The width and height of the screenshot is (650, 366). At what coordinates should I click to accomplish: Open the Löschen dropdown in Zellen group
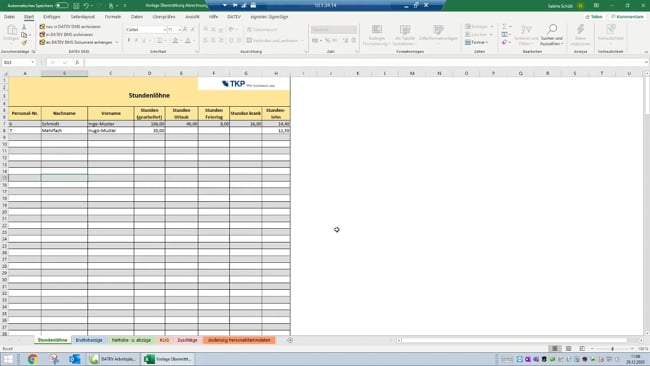pos(478,34)
